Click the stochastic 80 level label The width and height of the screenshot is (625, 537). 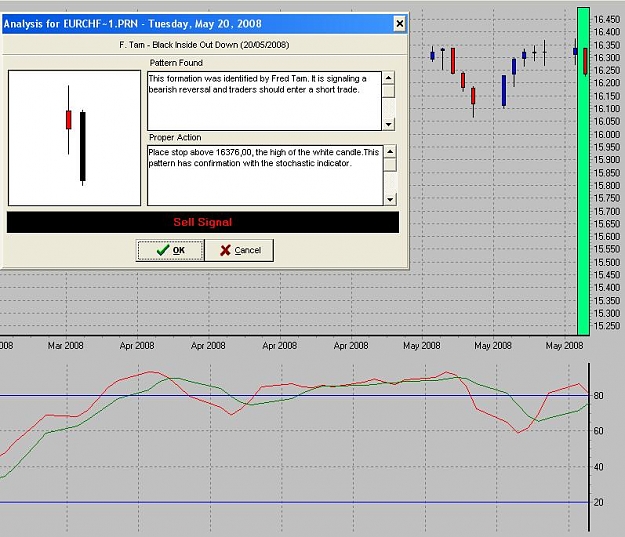point(598,396)
